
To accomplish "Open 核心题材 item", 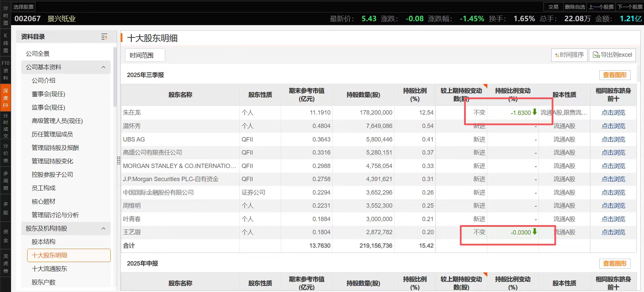I will [44, 202].
